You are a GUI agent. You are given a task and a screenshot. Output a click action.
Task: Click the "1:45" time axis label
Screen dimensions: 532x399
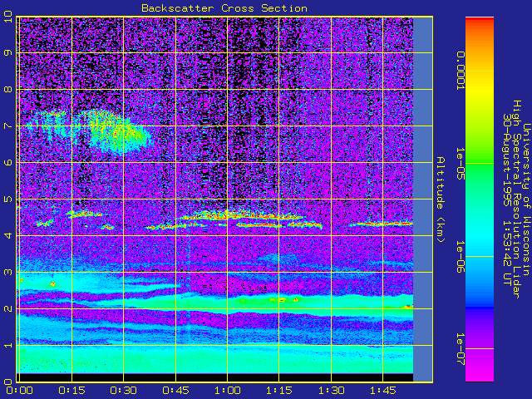(382, 391)
